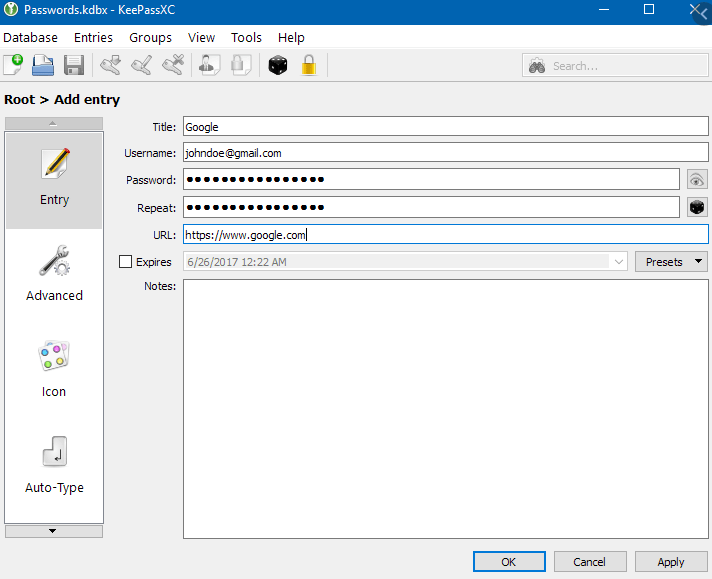Open the Entries menu
The image size is (712, 579).
(x=93, y=37)
